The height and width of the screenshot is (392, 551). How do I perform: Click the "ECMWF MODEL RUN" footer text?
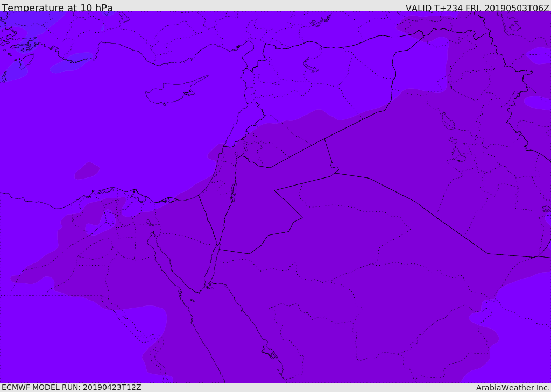pyautogui.click(x=41, y=387)
